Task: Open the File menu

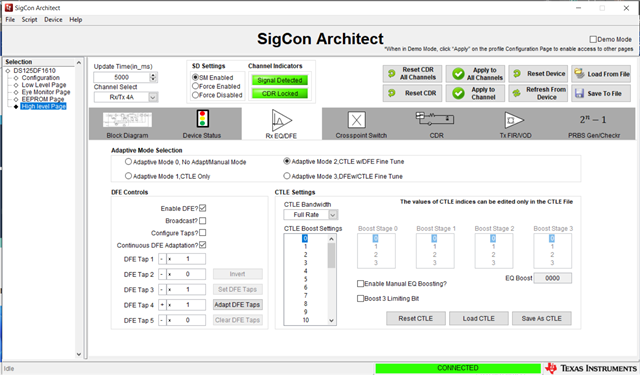Action: click(x=10, y=20)
